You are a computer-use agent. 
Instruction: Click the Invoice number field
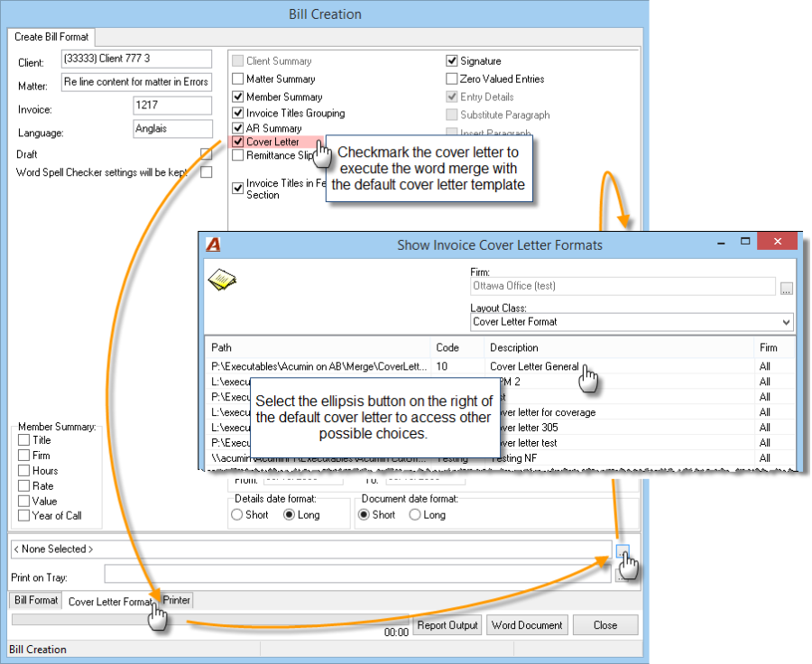[172, 106]
